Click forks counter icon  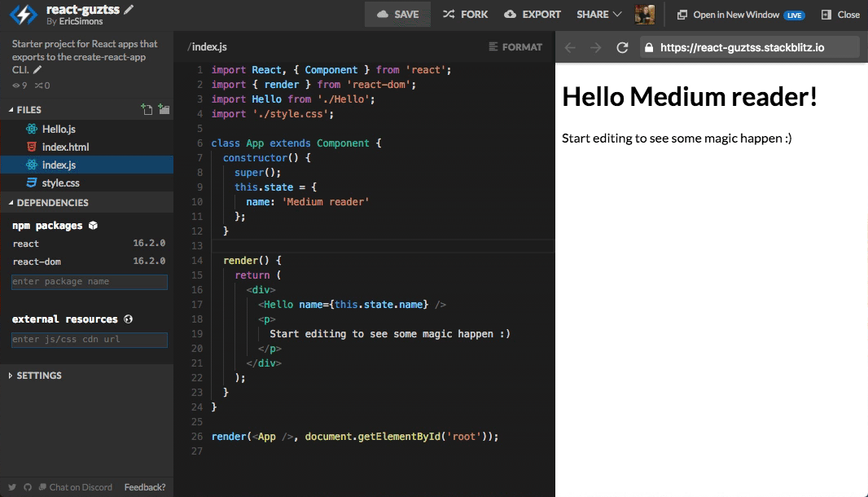[38, 86]
